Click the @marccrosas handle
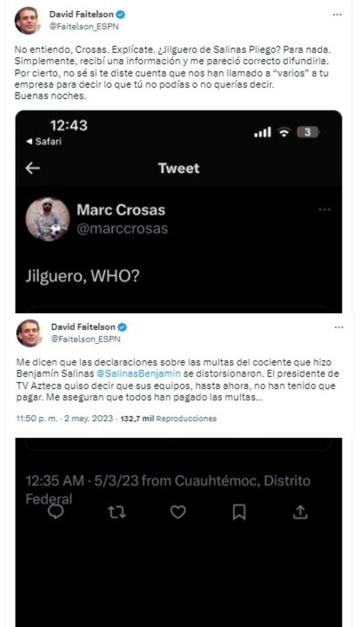Image resolution: width=364 pixels, height=627 pixels. 122,229
